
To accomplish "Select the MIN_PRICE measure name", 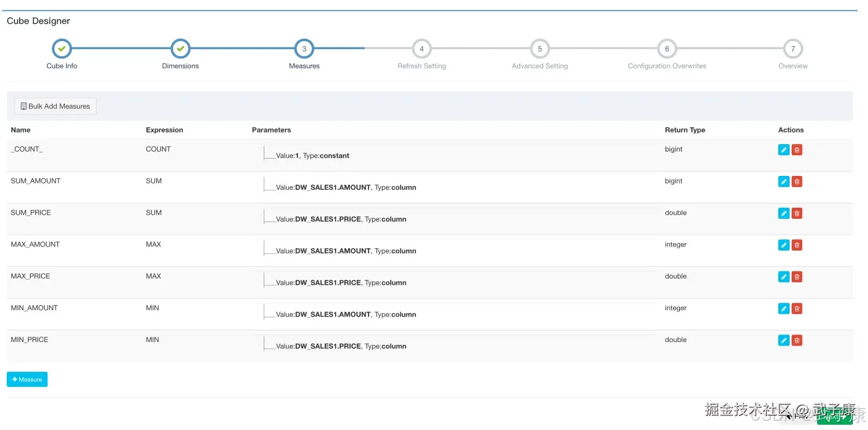I will (x=30, y=340).
